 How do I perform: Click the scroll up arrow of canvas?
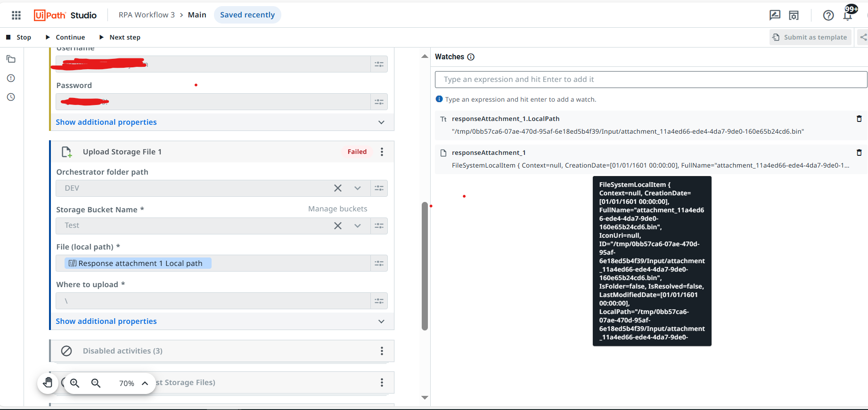(425, 56)
